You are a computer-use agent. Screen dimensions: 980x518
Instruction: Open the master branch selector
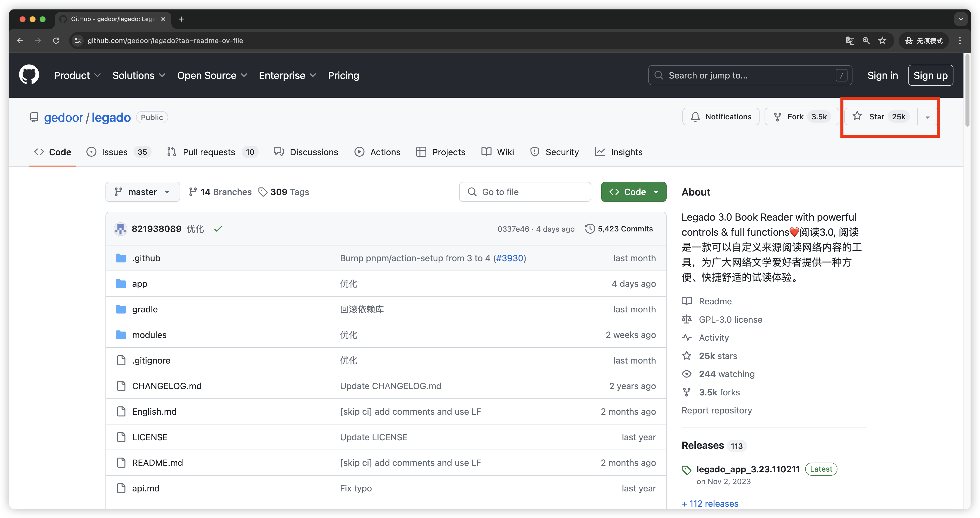(x=142, y=192)
